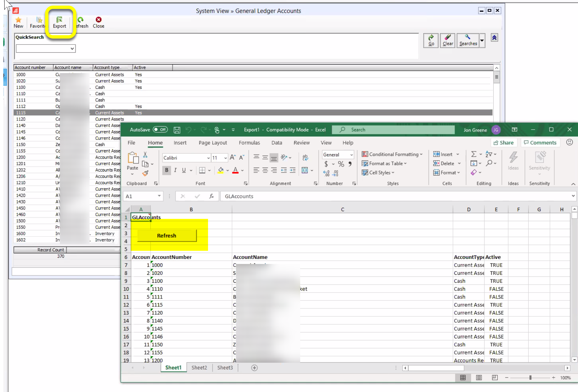Switch to Normal view in status bar
The width and height of the screenshot is (578, 392).
(463, 378)
